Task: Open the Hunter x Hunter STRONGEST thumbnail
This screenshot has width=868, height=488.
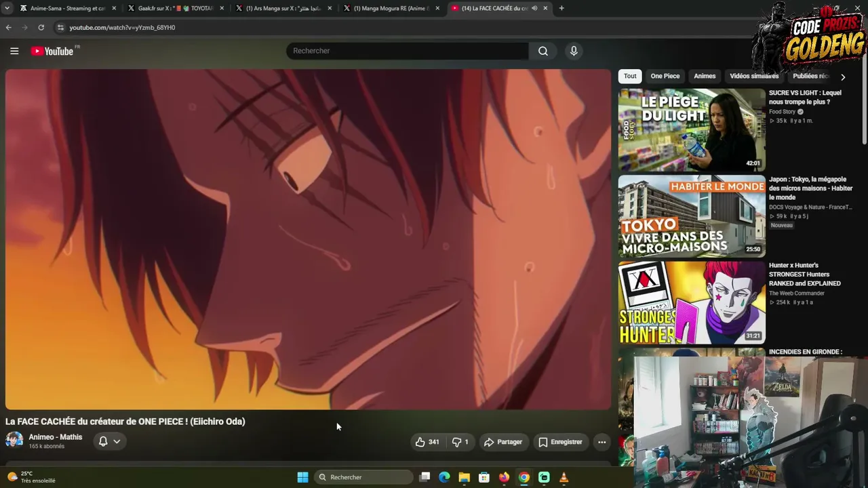Action: pos(691,302)
